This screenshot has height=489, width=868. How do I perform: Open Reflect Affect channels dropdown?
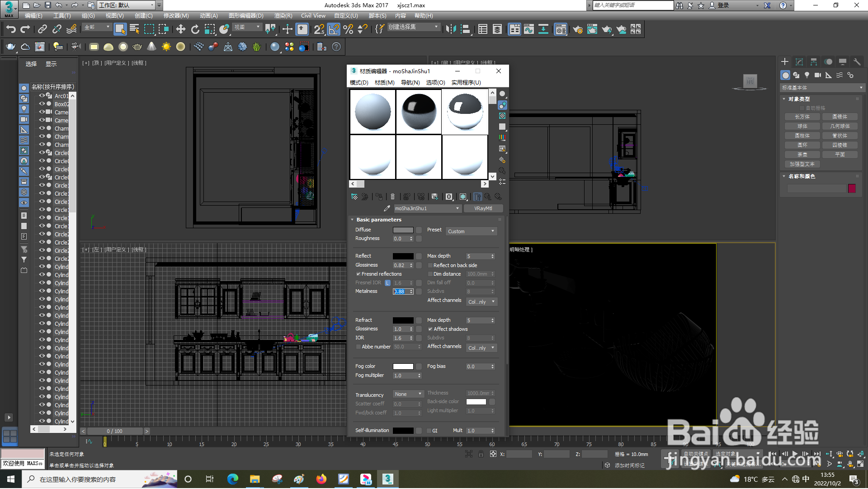point(481,302)
